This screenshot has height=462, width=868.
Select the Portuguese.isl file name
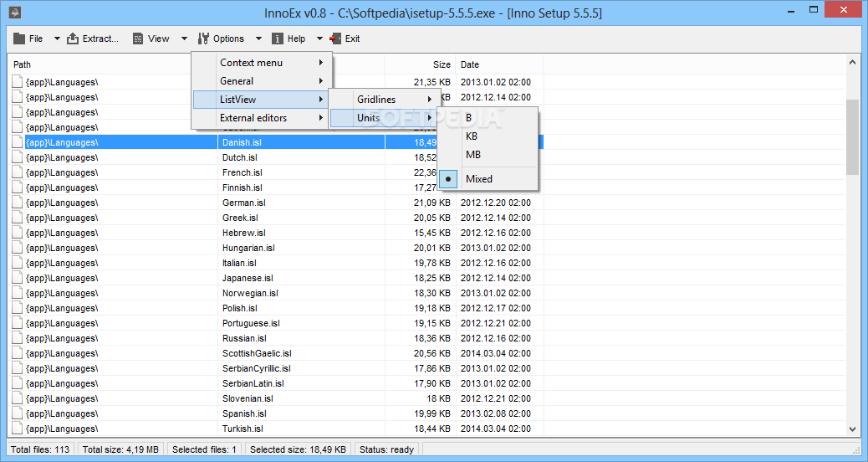click(251, 324)
